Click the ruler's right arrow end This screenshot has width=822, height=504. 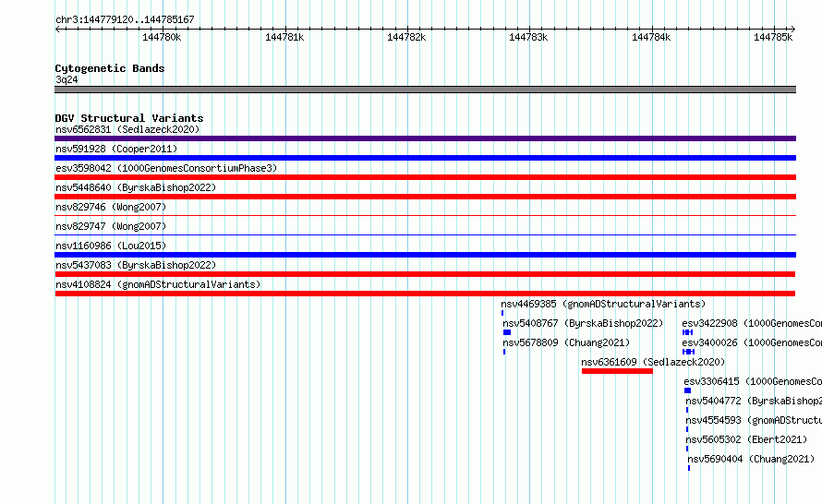(x=793, y=30)
